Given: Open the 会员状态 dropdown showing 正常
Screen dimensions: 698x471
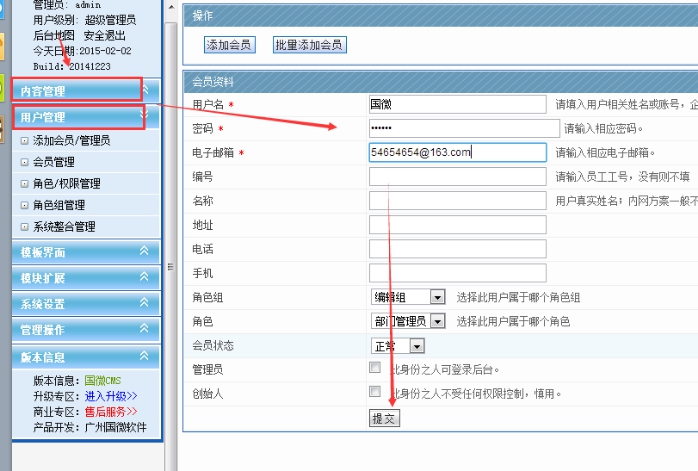Looking at the screenshot, I should [x=417, y=346].
